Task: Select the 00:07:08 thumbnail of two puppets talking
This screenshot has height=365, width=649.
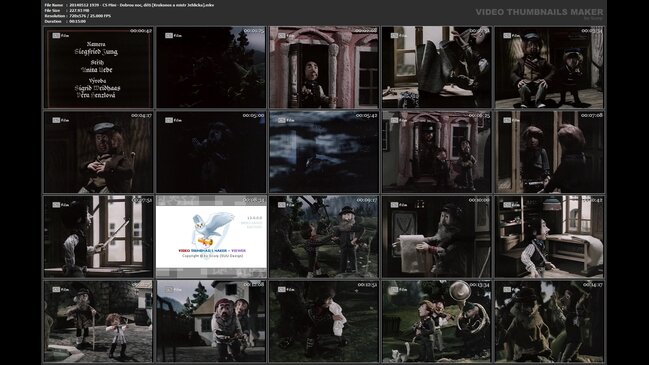Action: click(x=550, y=152)
